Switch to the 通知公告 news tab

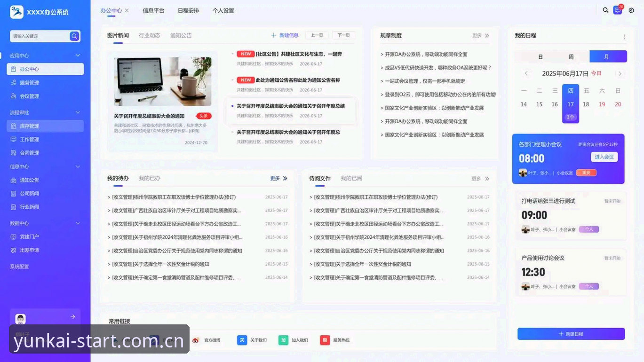point(181,35)
